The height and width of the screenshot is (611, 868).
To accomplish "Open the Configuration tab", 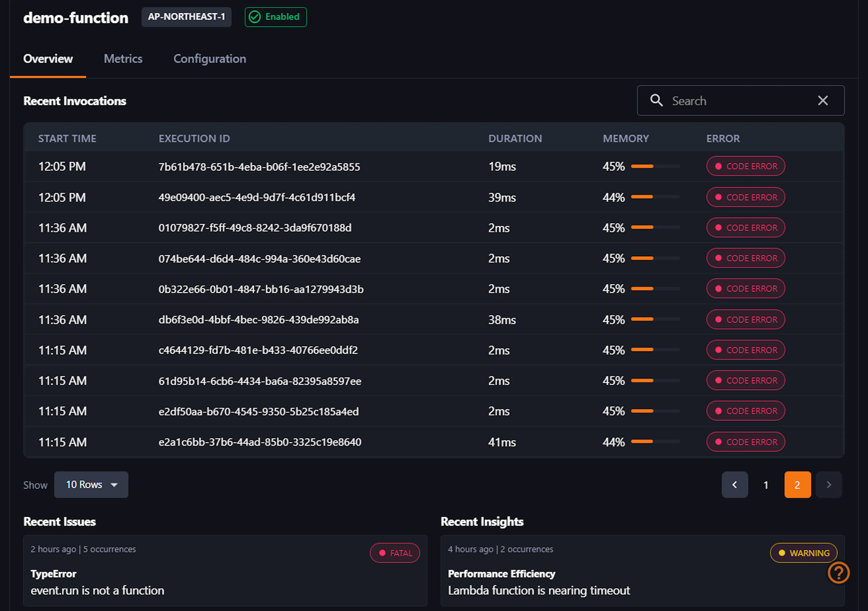I will (210, 59).
